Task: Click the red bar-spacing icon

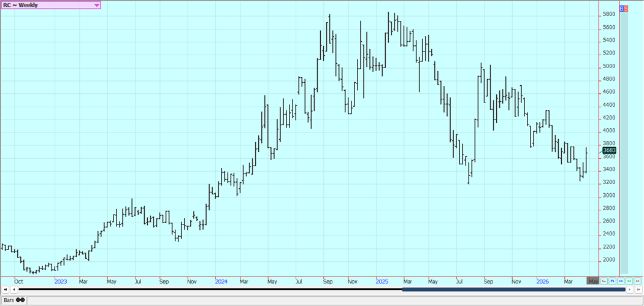Action: [638, 281]
